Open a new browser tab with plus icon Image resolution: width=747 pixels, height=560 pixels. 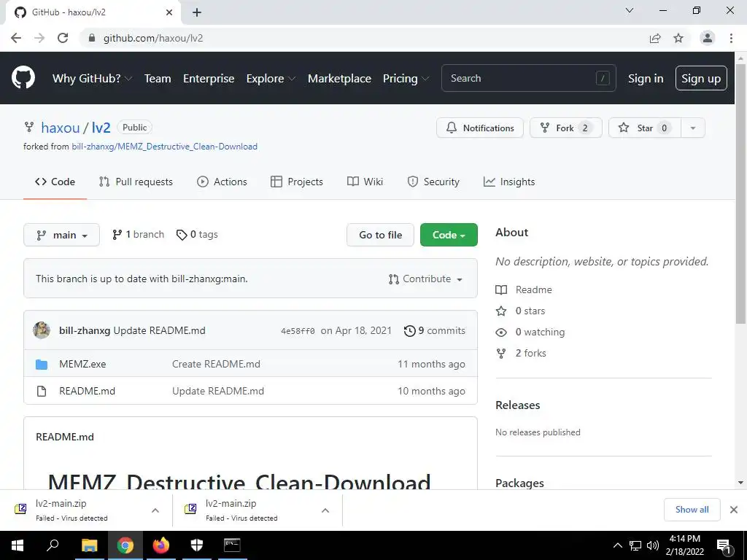coord(197,12)
